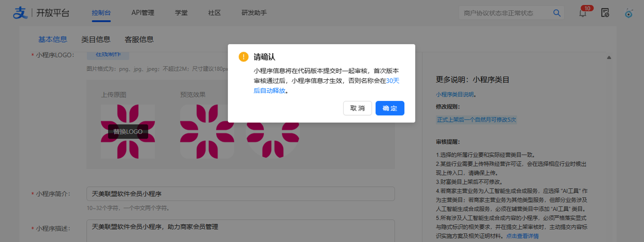Click the 3.财富类目上架后不可修改 line
The height and width of the screenshot is (242, 644).
[469, 182]
